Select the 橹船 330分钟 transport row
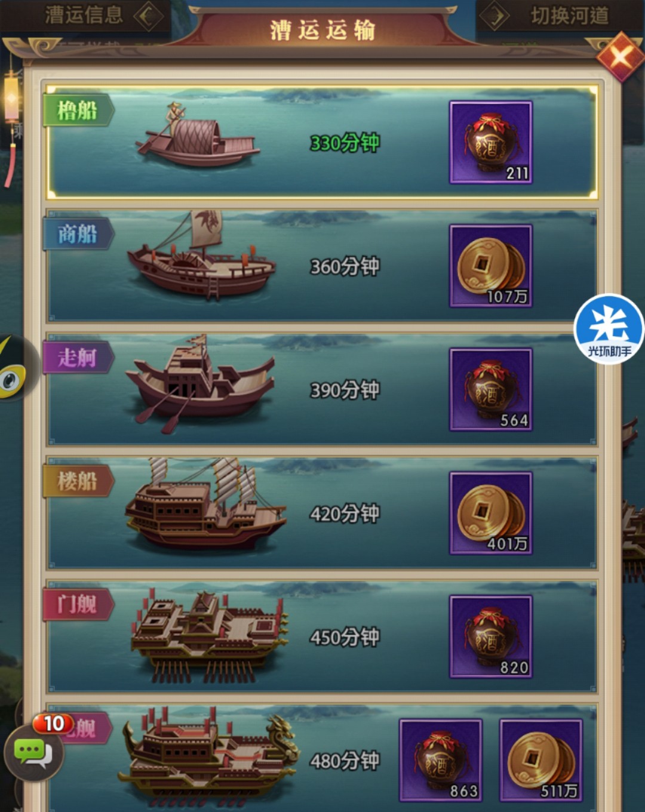645x812 pixels. tap(322, 142)
